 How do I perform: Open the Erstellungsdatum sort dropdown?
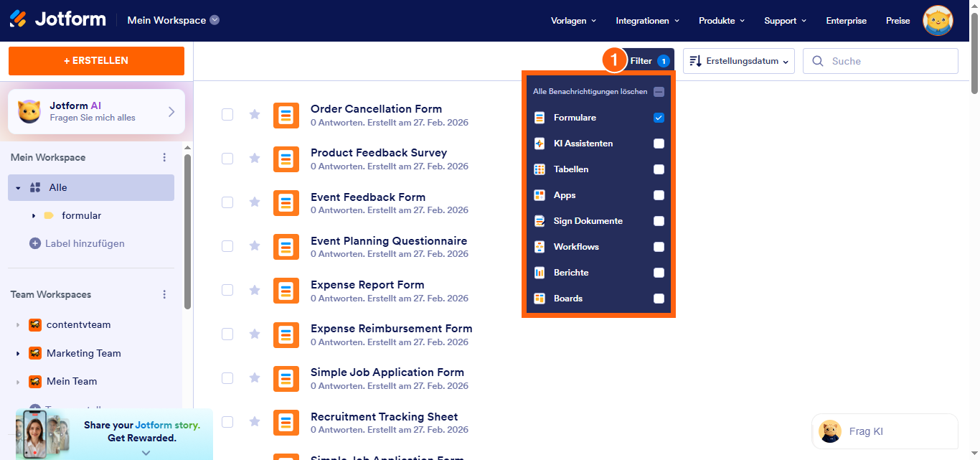tap(739, 61)
